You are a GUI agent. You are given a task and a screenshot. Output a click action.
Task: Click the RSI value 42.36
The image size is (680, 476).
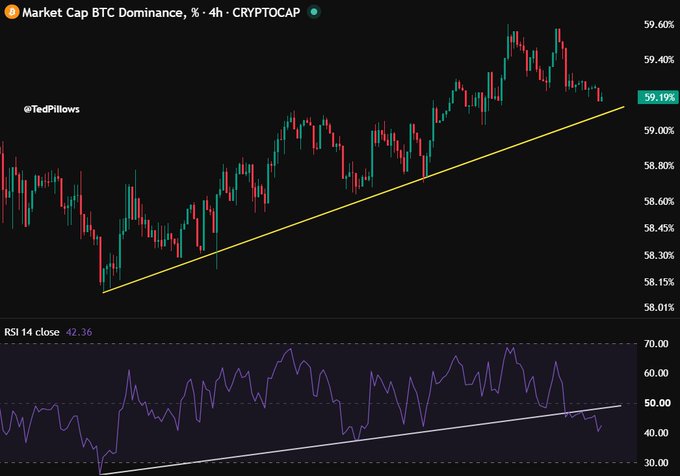click(x=79, y=332)
